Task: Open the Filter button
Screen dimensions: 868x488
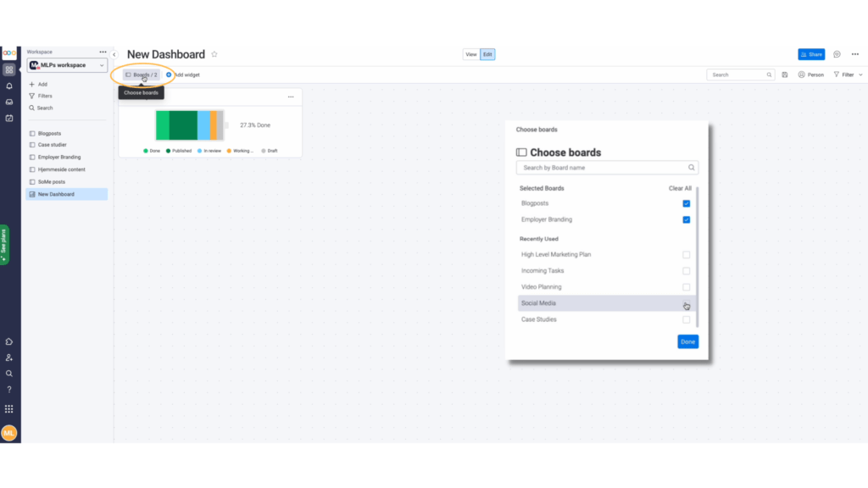Action: 843,75
